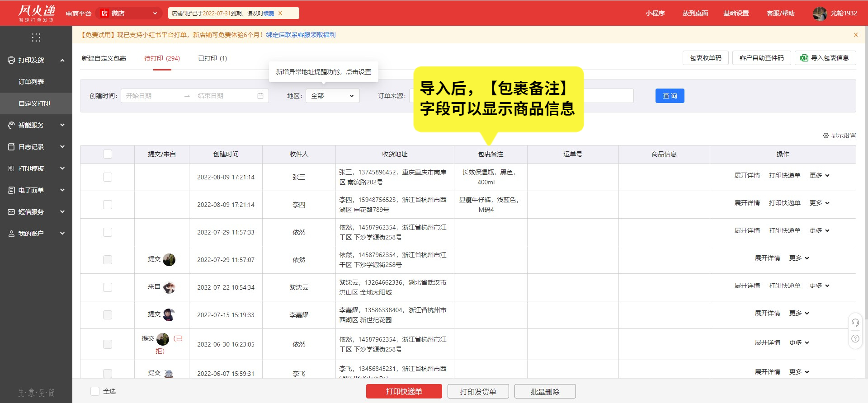Click the red 打印快递单 button
The width and height of the screenshot is (868, 403).
pyautogui.click(x=404, y=391)
